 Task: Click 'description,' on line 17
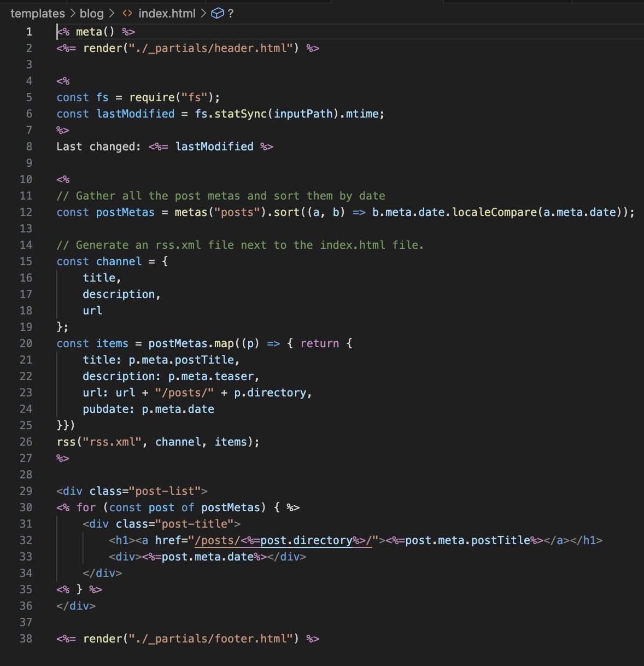click(122, 294)
